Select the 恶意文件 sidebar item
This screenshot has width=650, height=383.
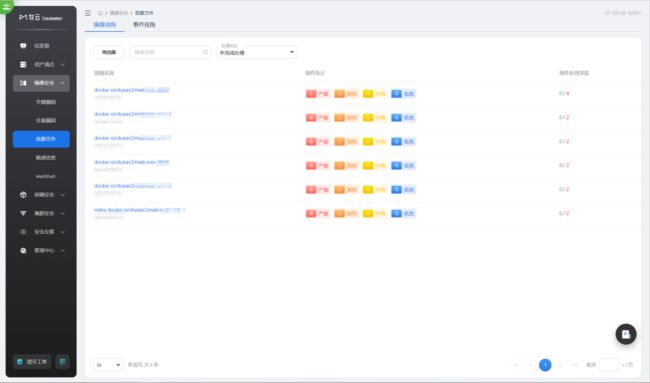tap(41, 139)
